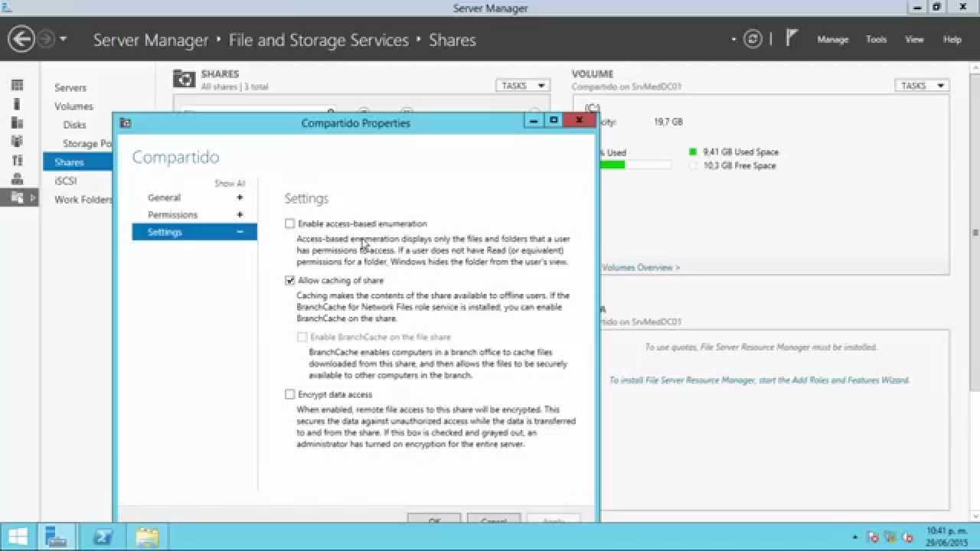Open Storage Pools in the navigation
The width and height of the screenshot is (980, 551).
click(87, 144)
